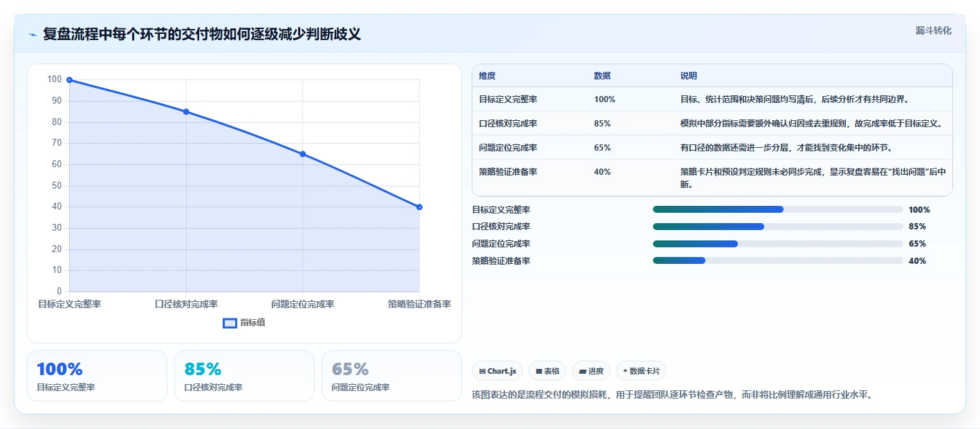Click x-axis label 问题定位完成率 on chart
Viewport: 980px width, 429px height.
pyautogui.click(x=302, y=305)
